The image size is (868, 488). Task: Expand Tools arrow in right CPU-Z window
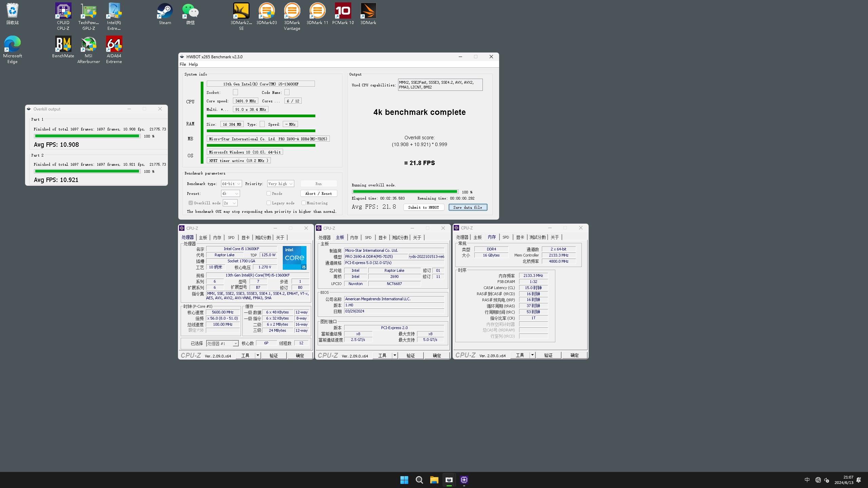click(532, 355)
